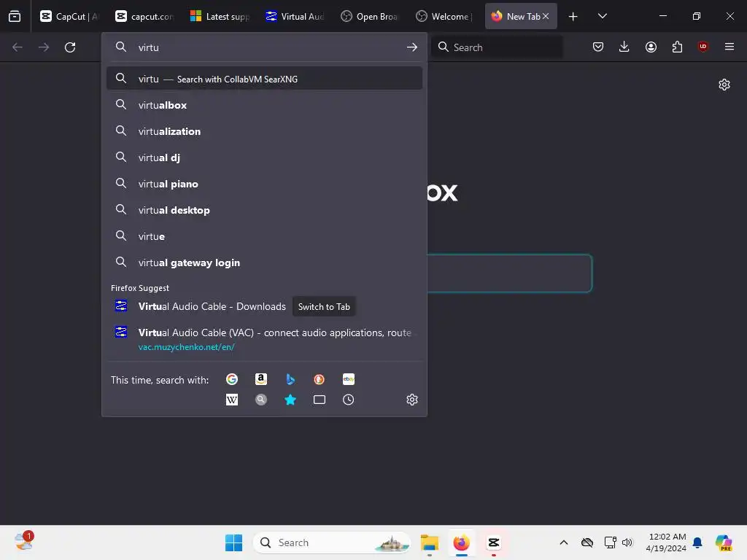This screenshot has height=560, width=747.
Task: Save to Pocket icon
Action: pos(598,47)
